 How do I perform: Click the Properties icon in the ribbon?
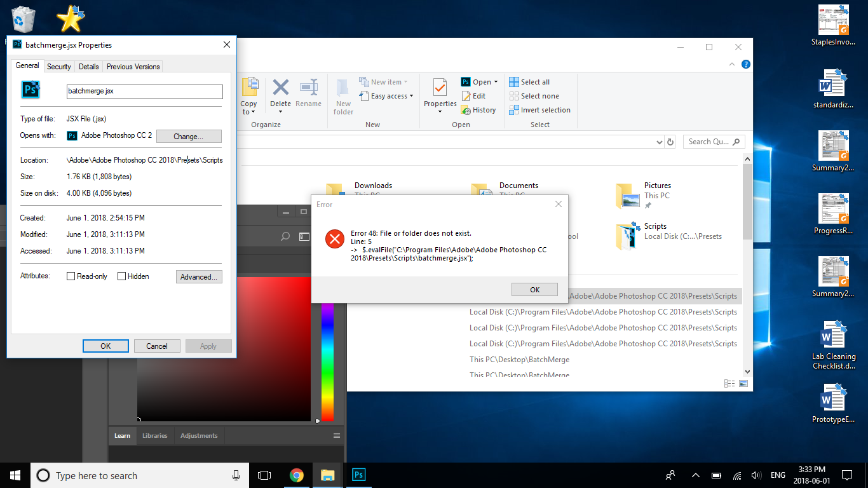tap(440, 89)
